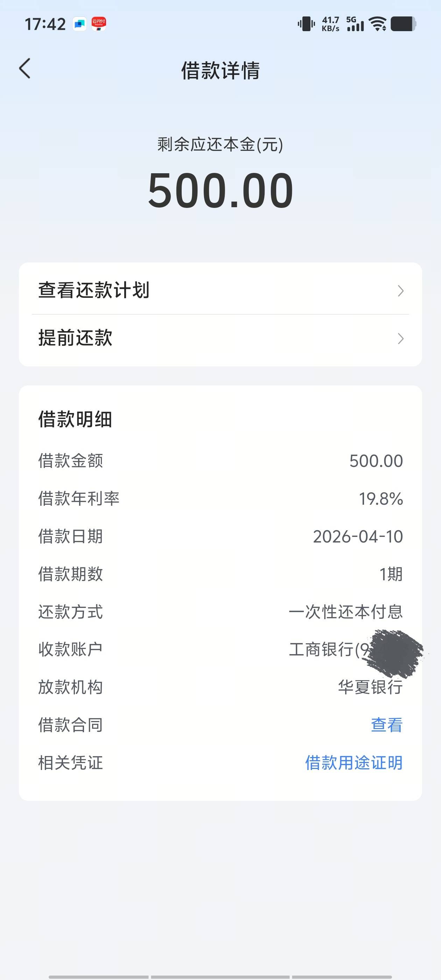The height and width of the screenshot is (980, 441).
Task: Tap the 5G signal strength icon
Action: tap(355, 24)
